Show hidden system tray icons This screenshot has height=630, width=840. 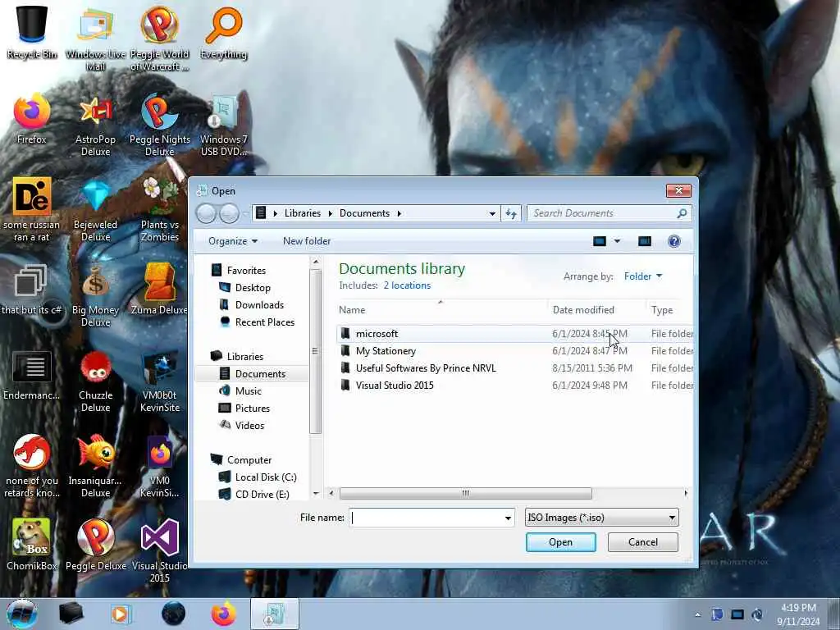[x=697, y=615]
